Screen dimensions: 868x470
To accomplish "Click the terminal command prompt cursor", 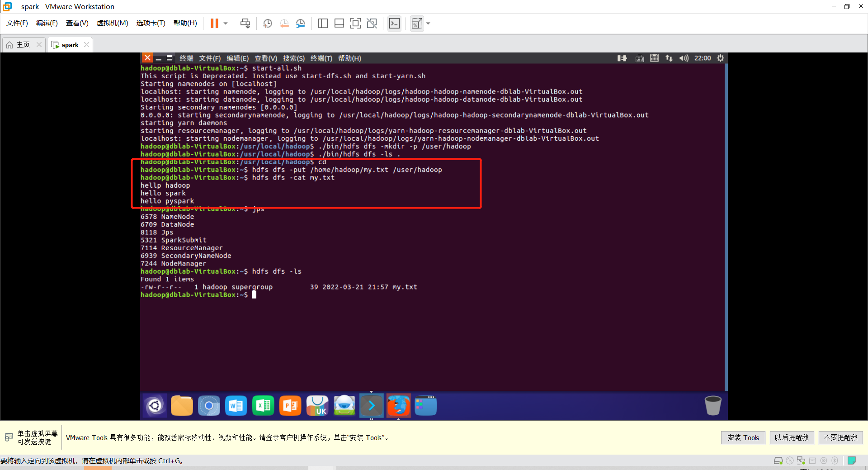I will pos(254,294).
